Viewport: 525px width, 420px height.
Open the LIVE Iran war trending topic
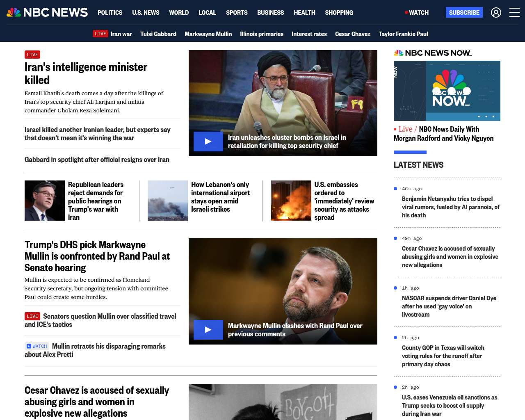pos(112,34)
